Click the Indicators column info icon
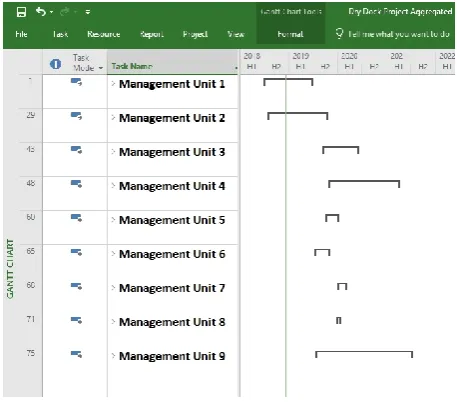Screen dimensions: 457x402 point(55,64)
